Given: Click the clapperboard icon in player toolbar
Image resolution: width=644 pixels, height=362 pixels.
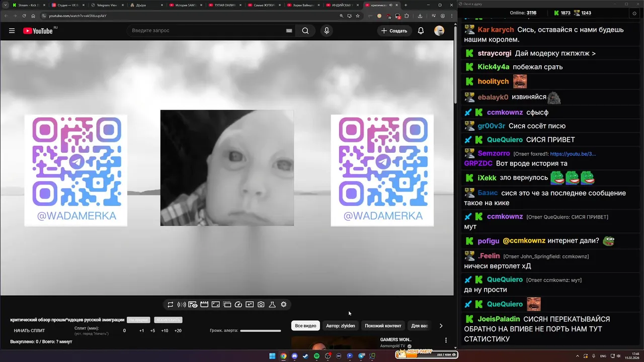Looking at the screenshot, I should pyautogui.click(x=204, y=305).
